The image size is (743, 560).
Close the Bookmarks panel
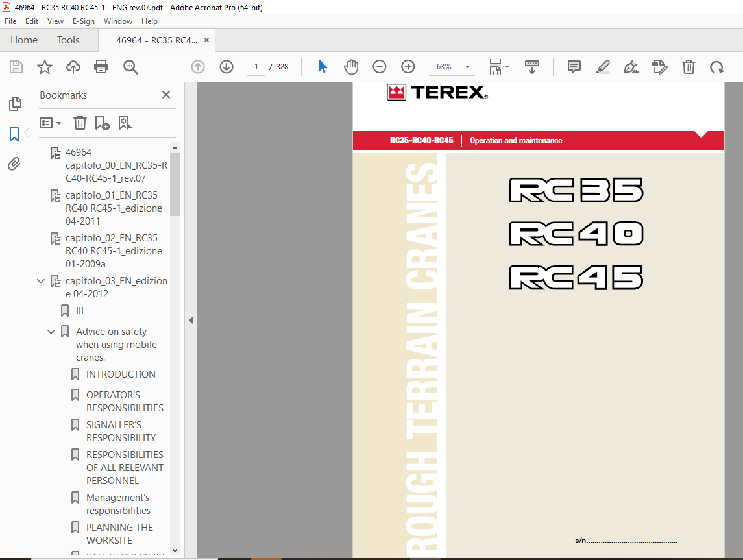tap(166, 95)
